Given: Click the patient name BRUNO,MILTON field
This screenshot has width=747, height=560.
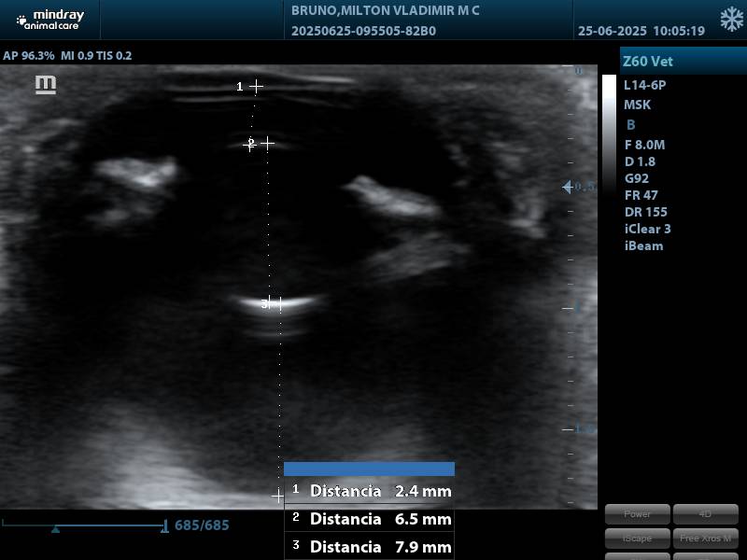Looking at the screenshot, I should click(386, 11).
